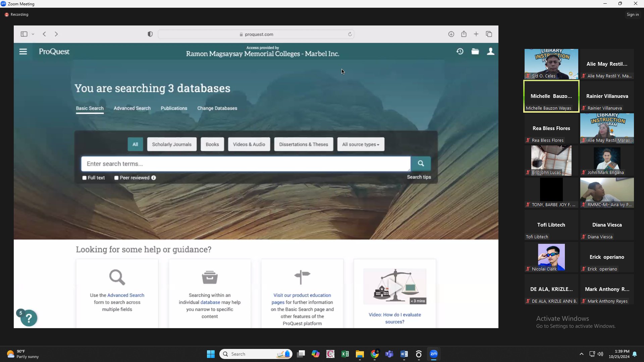Open the ProQuest hamburger menu
Viewport: 644px width, 362px height.
tap(23, 52)
